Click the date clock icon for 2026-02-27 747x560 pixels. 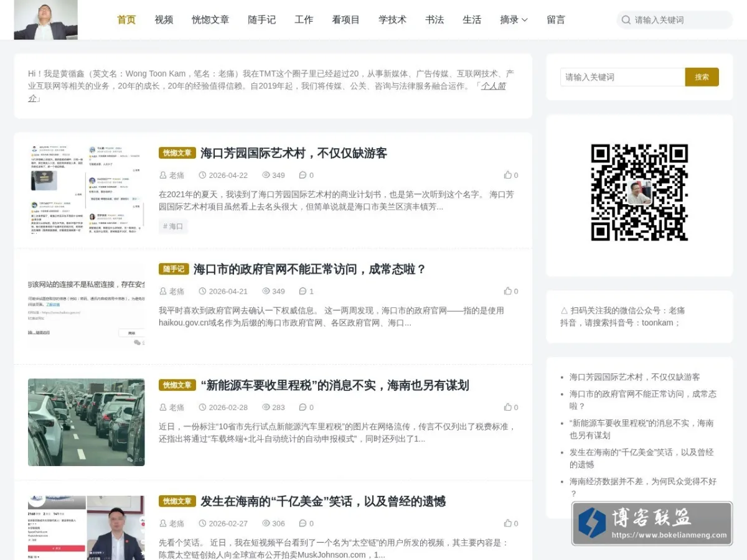tap(202, 523)
